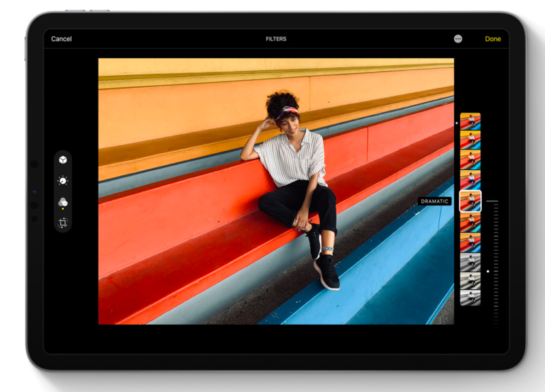The width and height of the screenshot is (545, 392).
Task: Apply the second filter thumbnail, Vivid
Action: pos(470,140)
